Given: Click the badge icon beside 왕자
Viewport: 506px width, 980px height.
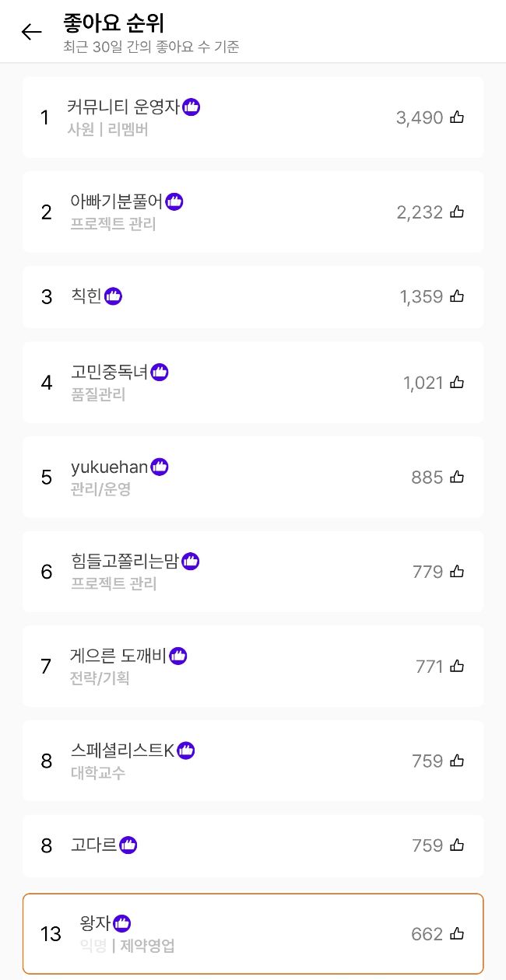Looking at the screenshot, I should tap(122, 924).
